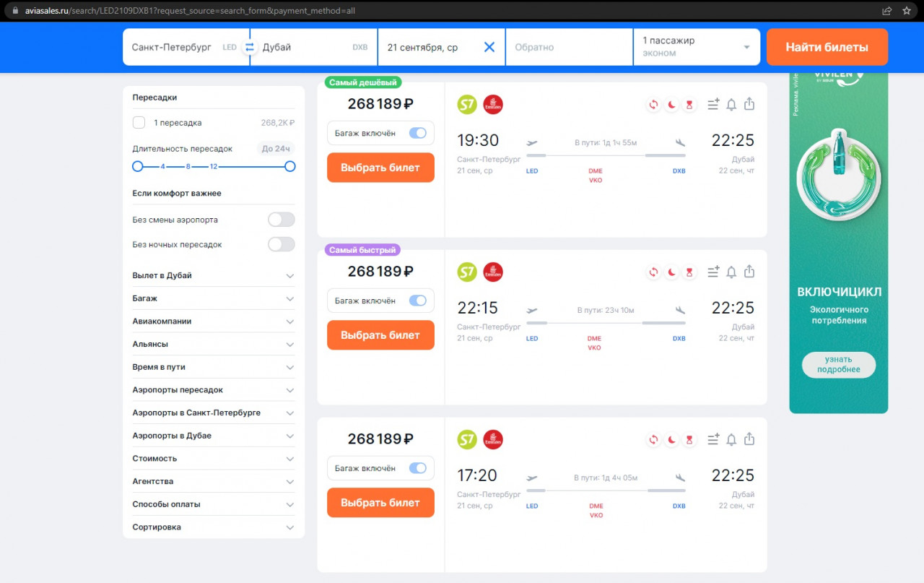Viewport: 924px width, 583px height.
Task: Open share icon in browser address bar
Action: [887, 11]
